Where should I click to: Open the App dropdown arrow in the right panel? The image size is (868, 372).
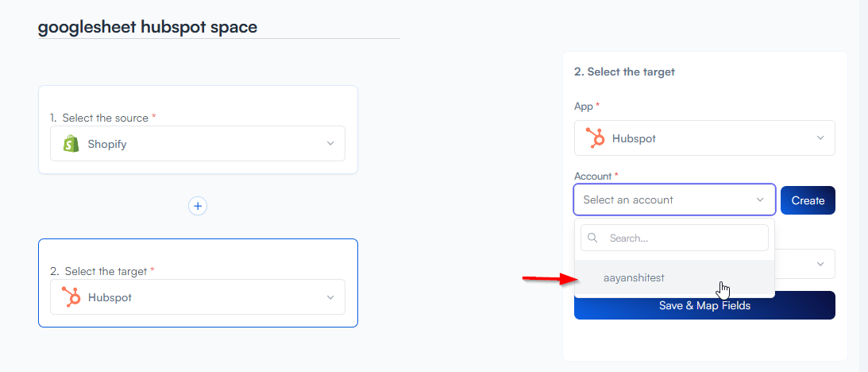(x=820, y=138)
